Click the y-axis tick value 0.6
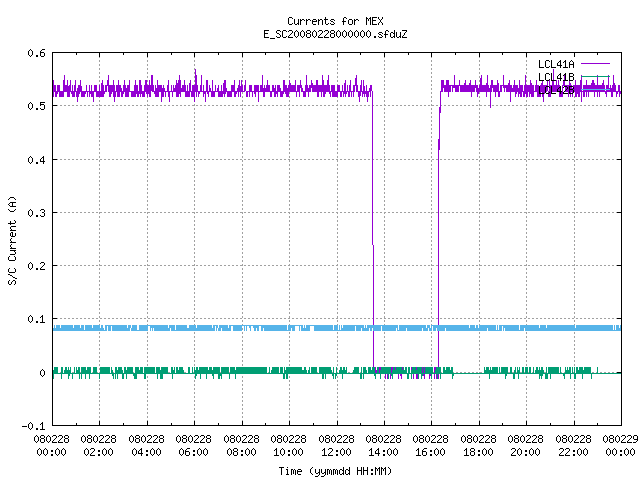 point(36,53)
